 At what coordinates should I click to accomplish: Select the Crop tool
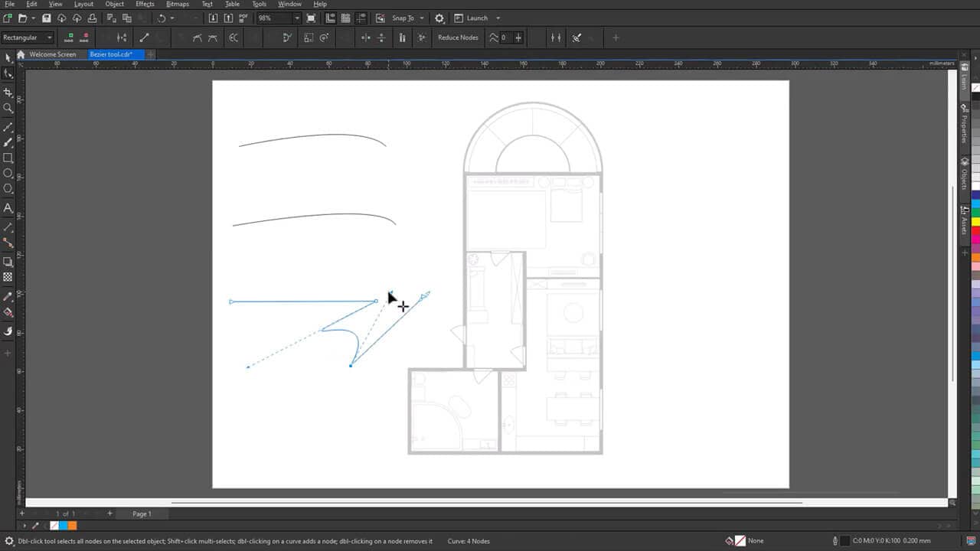8,93
